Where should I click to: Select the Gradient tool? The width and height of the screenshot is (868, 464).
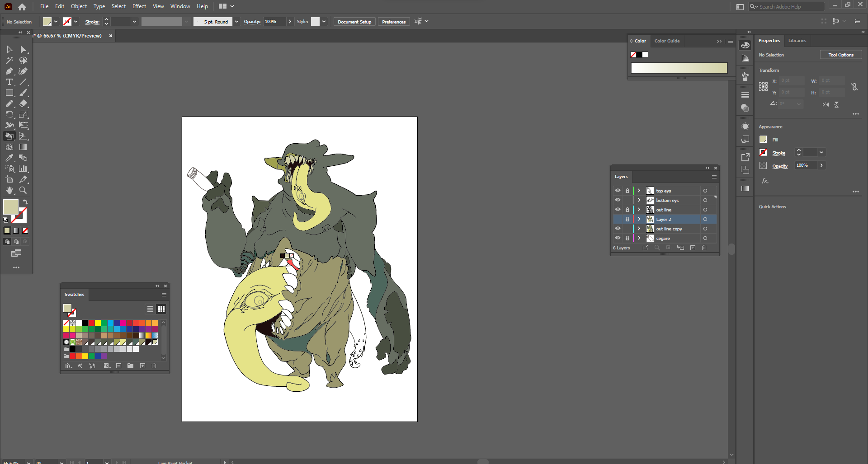tap(23, 147)
